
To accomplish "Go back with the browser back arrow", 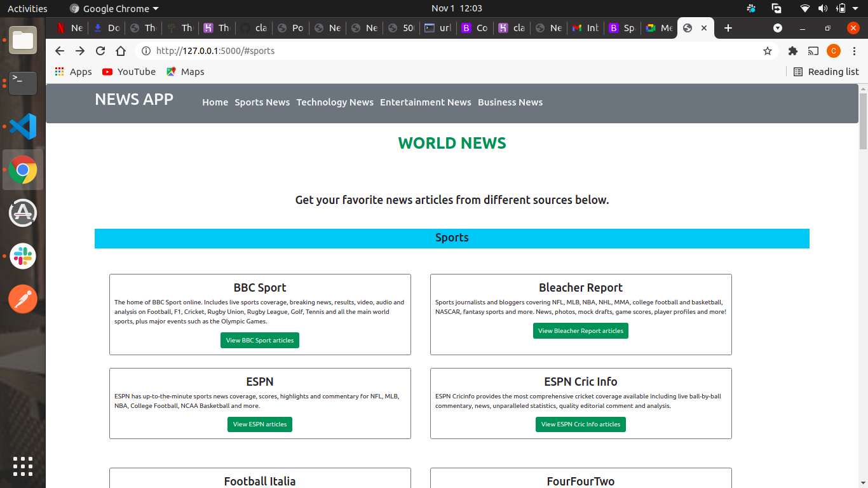I will 60,51.
